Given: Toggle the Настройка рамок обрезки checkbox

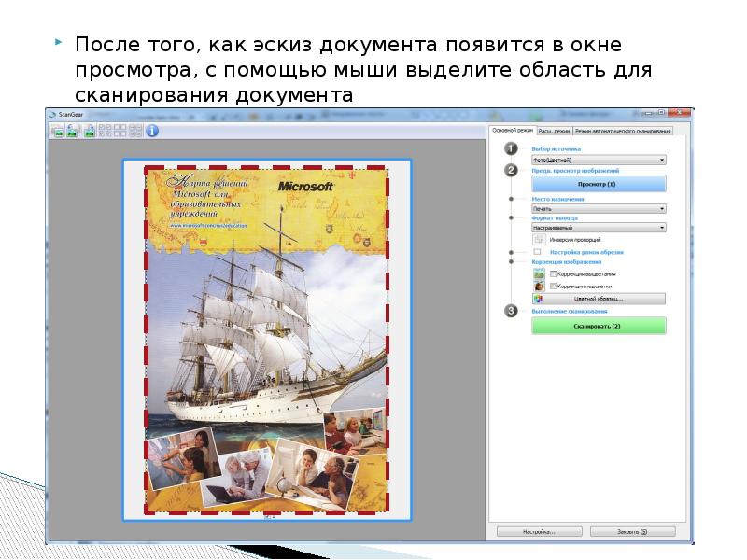Looking at the screenshot, I should coord(538,252).
